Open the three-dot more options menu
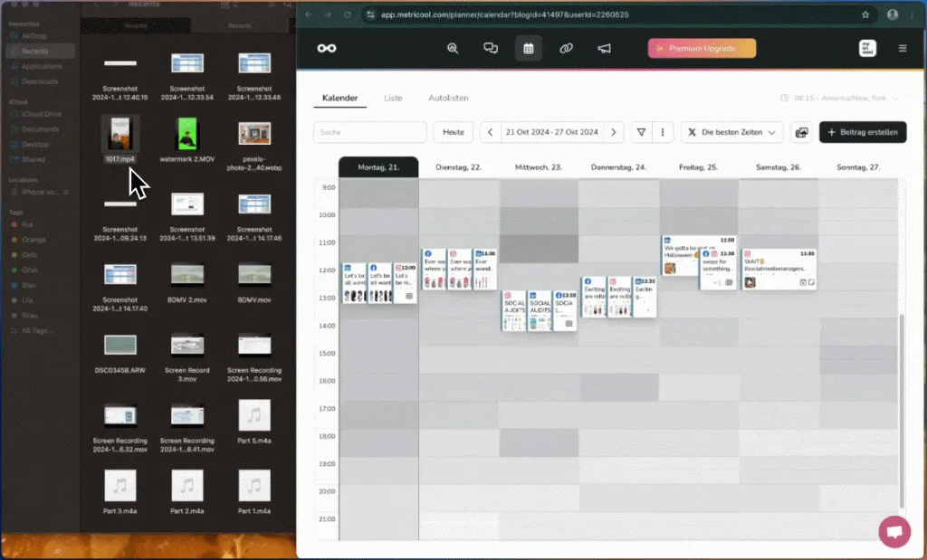This screenshot has height=560, width=927. (664, 132)
